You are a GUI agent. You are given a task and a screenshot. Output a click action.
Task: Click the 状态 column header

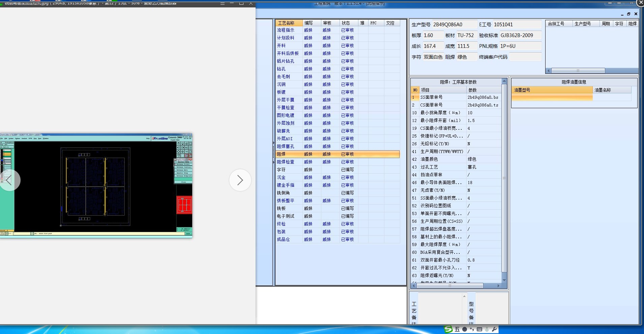349,23
